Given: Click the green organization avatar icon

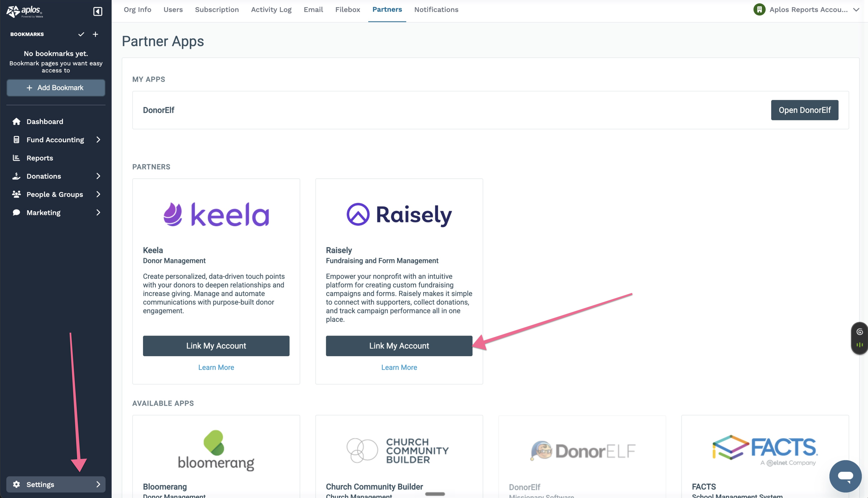Looking at the screenshot, I should tap(759, 10).
